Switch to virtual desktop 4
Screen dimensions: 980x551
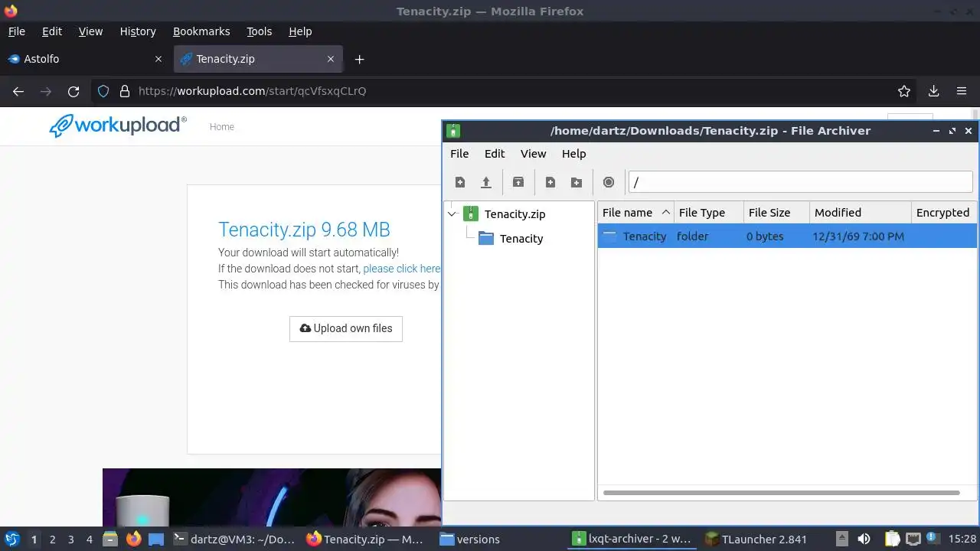point(89,539)
